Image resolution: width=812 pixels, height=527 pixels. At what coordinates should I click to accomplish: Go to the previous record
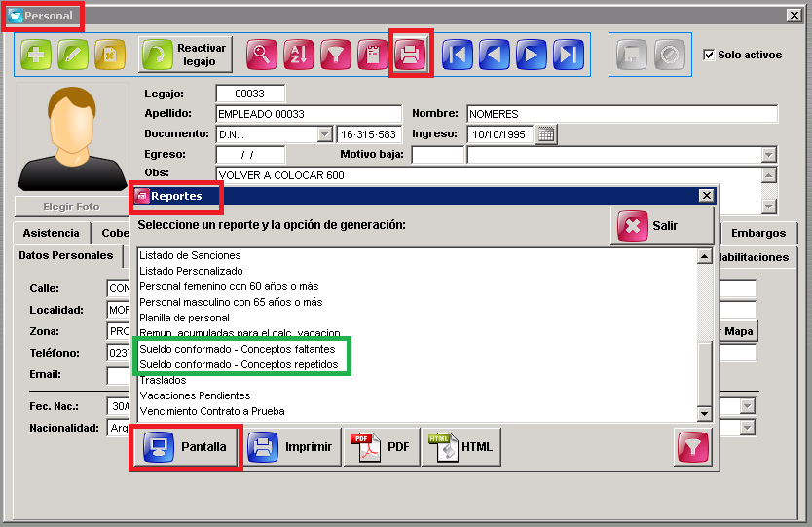coord(494,55)
